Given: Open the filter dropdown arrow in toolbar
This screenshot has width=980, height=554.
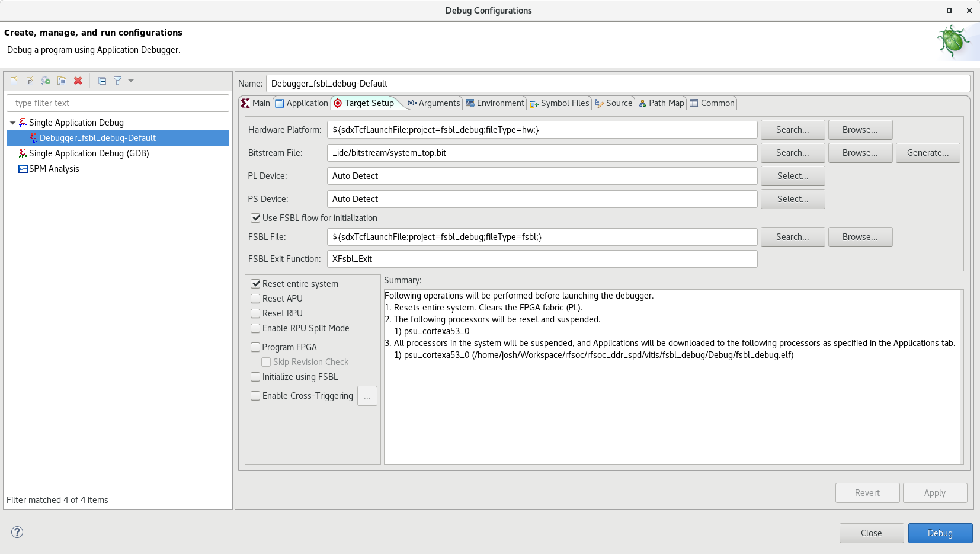Looking at the screenshot, I should [131, 81].
